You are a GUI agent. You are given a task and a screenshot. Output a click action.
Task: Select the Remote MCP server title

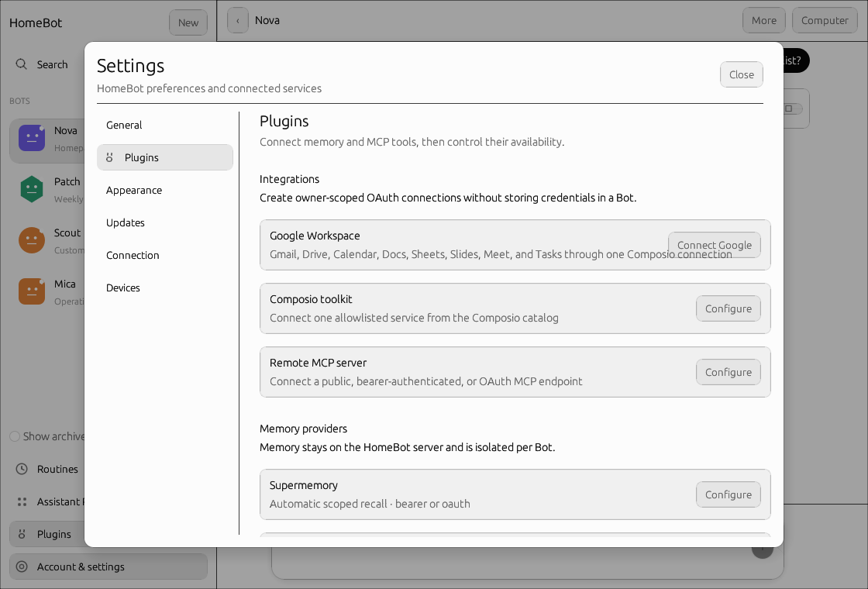pyautogui.click(x=318, y=363)
